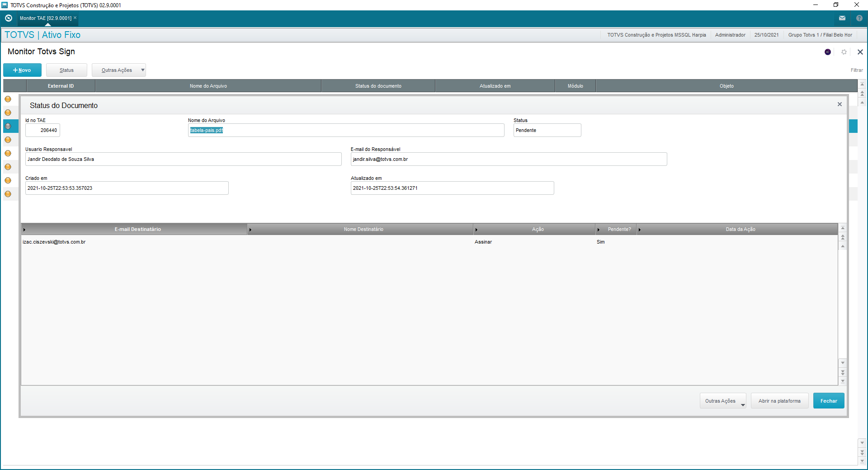Click the Administrador user label

730,35
